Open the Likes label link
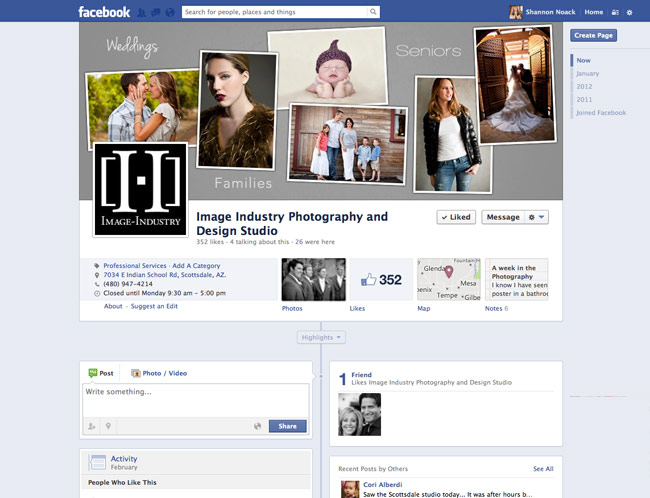 pos(357,309)
